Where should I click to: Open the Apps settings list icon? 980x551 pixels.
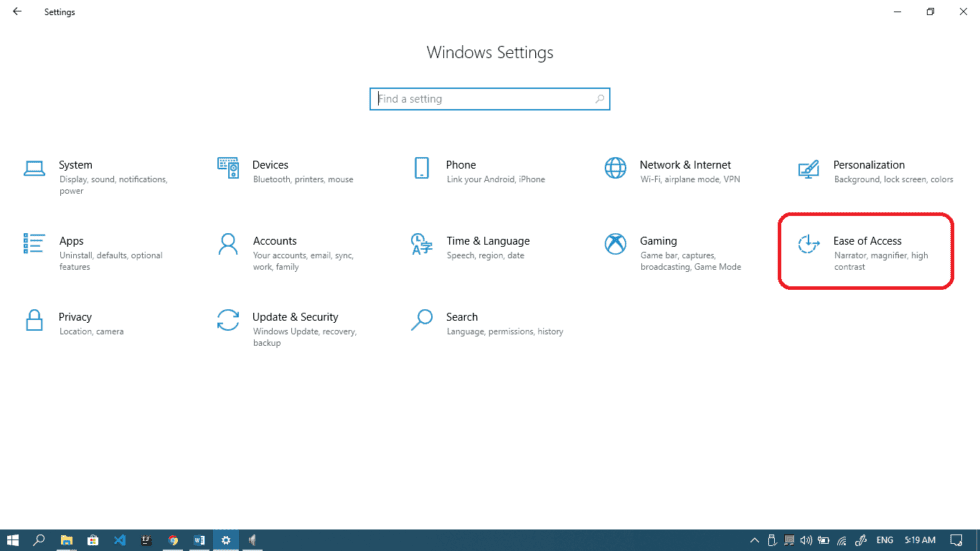pyautogui.click(x=34, y=244)
